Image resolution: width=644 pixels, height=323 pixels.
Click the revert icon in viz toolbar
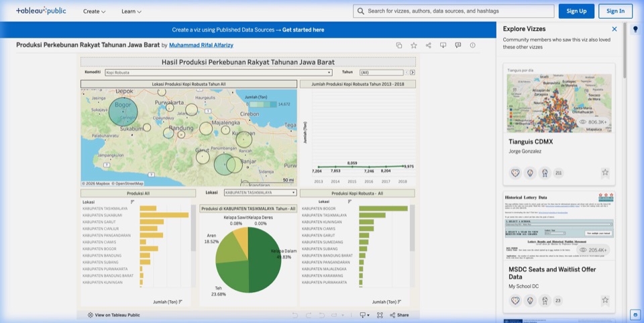321,315
